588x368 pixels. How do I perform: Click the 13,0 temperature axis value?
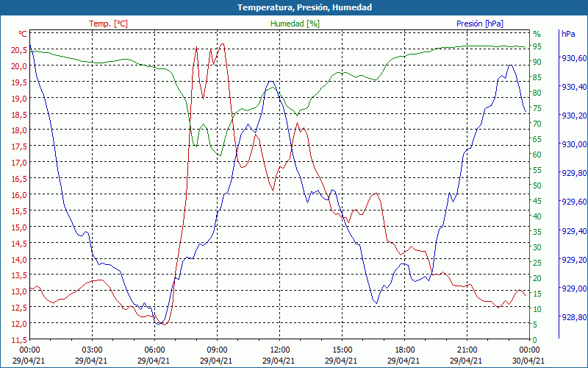coord(19,291)
